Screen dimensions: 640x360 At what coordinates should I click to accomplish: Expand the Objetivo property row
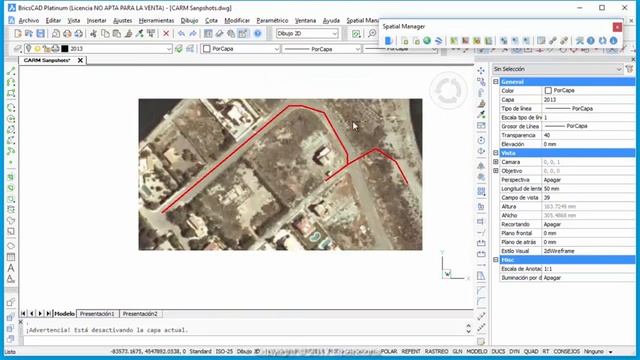point(496,171)
